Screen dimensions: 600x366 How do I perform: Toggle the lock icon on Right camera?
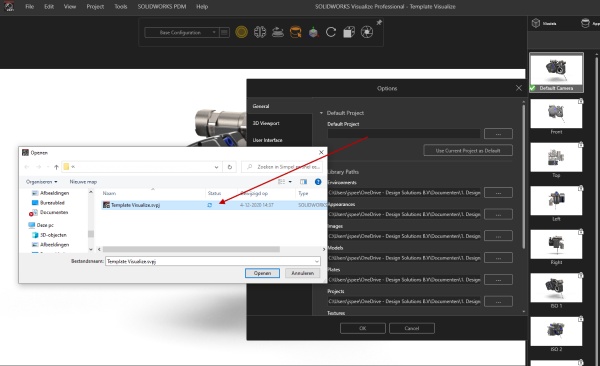(580, 232)
